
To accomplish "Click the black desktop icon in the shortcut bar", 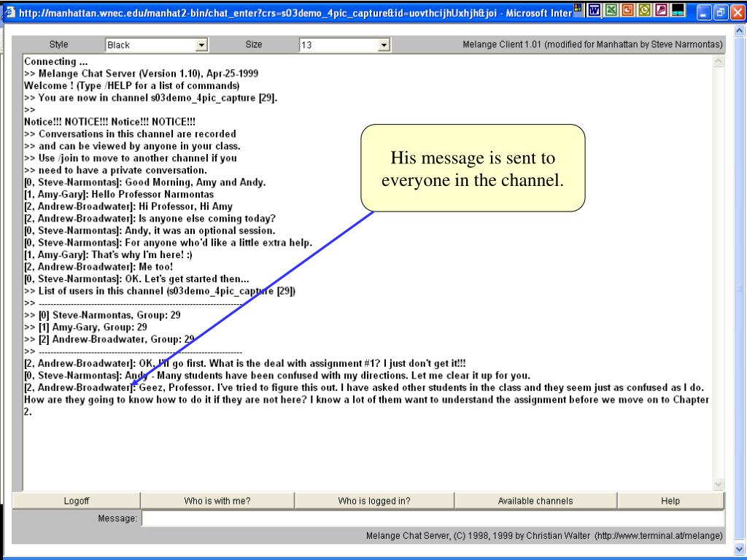I will point(678,10).
